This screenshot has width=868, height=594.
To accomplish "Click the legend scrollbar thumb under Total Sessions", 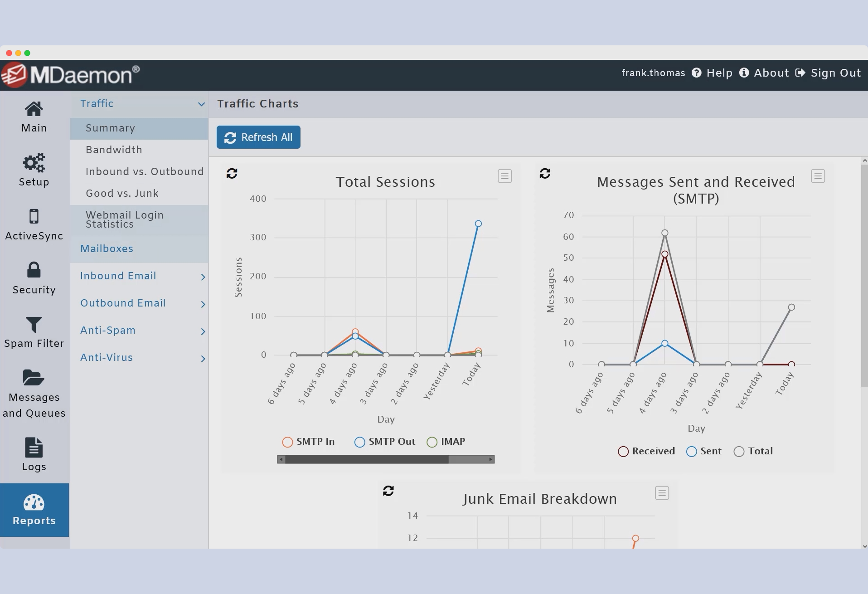I will point(367,459).
